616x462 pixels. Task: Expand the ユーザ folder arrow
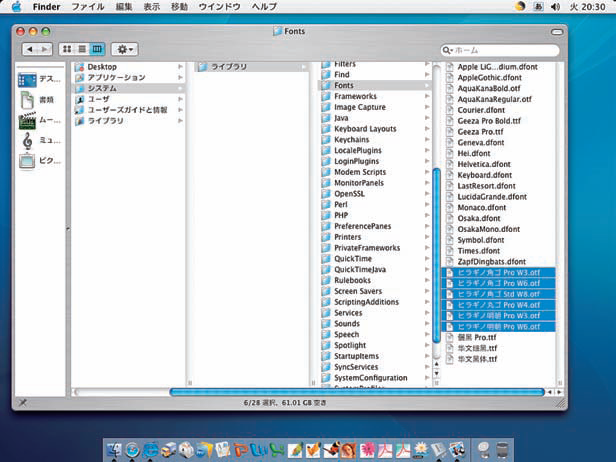180,99
